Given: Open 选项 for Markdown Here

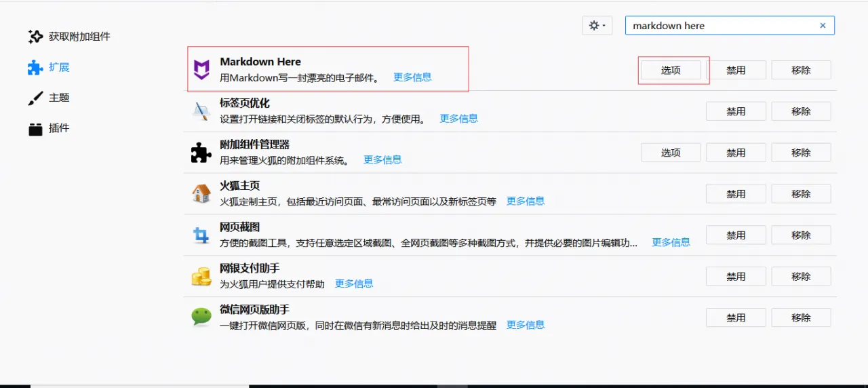Looking at the screenshot, I should click(x=671, y=70).
